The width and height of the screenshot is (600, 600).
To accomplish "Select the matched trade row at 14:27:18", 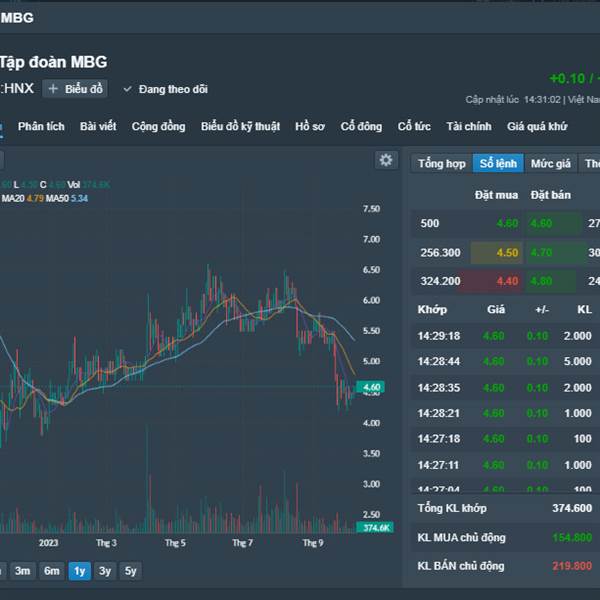I will (x=506, y=439).
